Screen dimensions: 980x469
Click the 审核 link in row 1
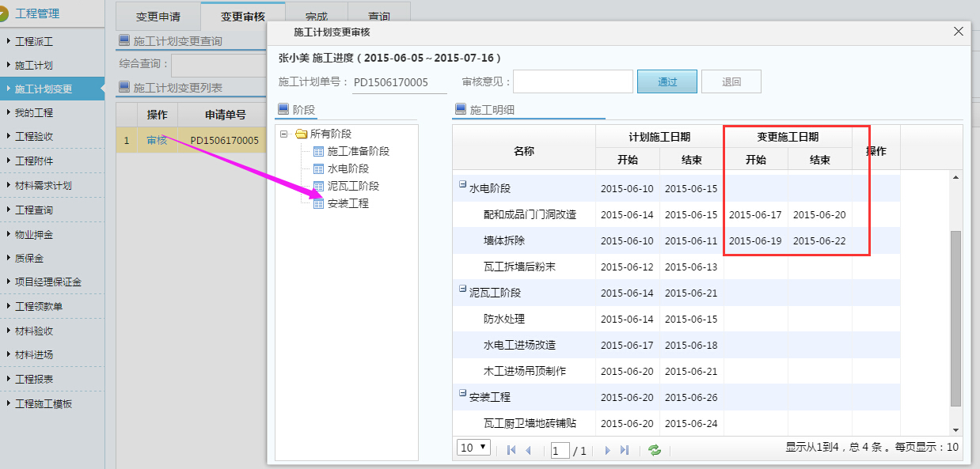pyautogui.click(x=157, y=141)
